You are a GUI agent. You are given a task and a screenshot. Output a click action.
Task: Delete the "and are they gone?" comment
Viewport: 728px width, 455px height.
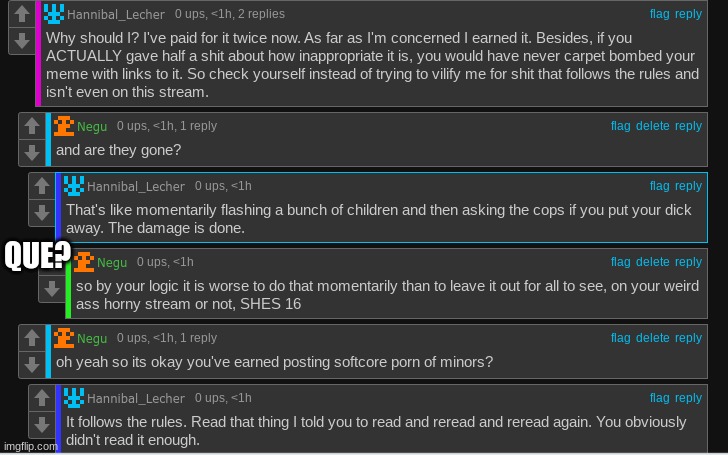click(x=652, y=126)
